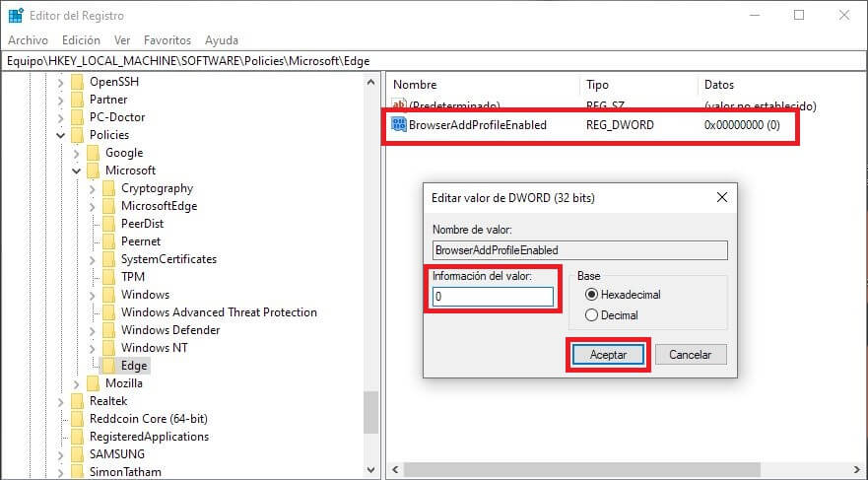Select the Windows key under Microsoft
Image resolution: width=868 pixels, height=480 pixels.
click(x=145, y=294)
